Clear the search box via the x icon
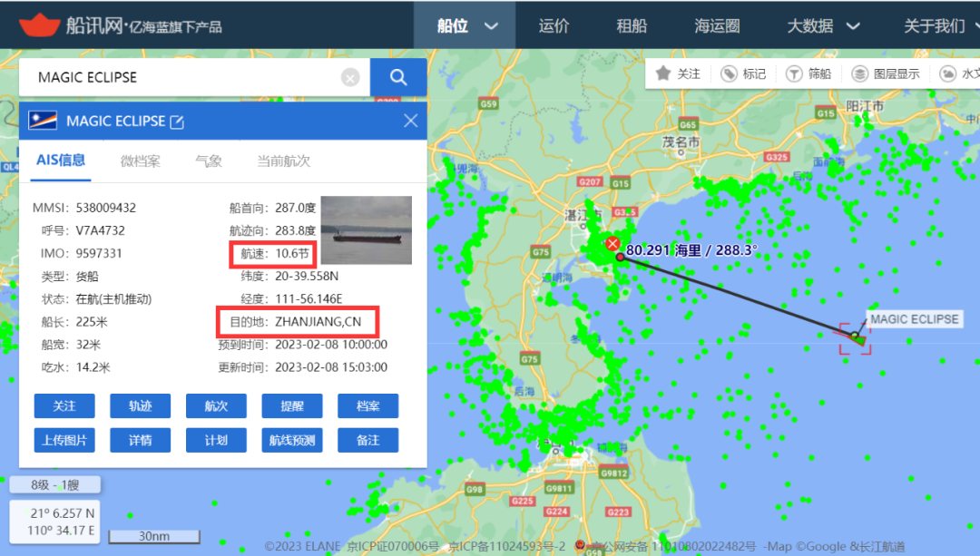 pos(350,77)
